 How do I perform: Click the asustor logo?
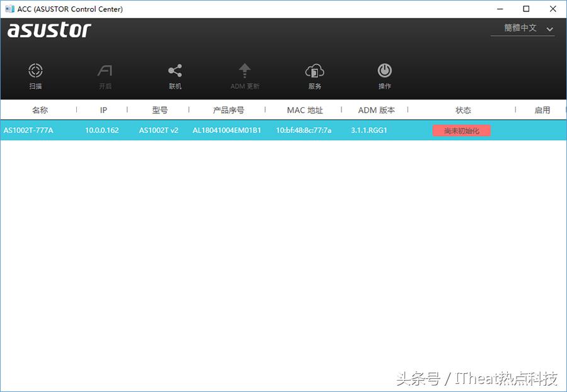[x=49, y=30]
